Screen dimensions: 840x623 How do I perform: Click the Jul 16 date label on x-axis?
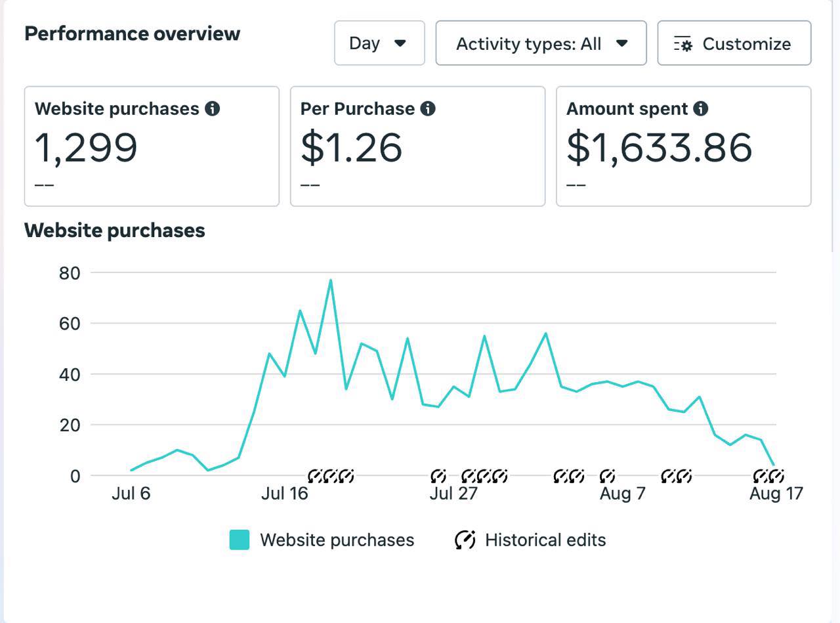click(x=284, y=494)
